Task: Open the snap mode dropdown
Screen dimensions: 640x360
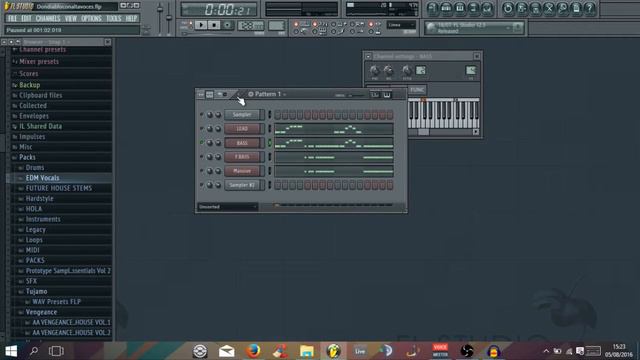Action: click(x=401, y=25)
